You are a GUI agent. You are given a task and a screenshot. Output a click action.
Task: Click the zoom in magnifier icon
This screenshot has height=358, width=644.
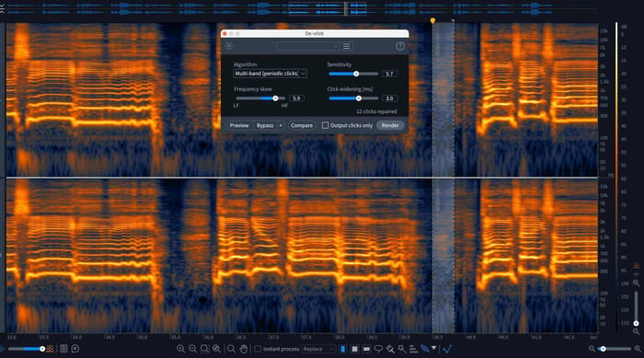click(x=180, y=349)
